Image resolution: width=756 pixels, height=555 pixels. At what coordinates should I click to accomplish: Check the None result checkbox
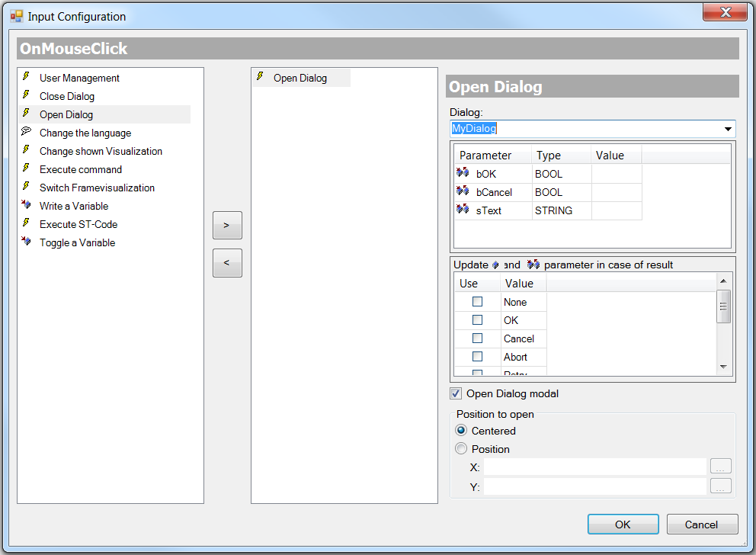pos(477,301)
